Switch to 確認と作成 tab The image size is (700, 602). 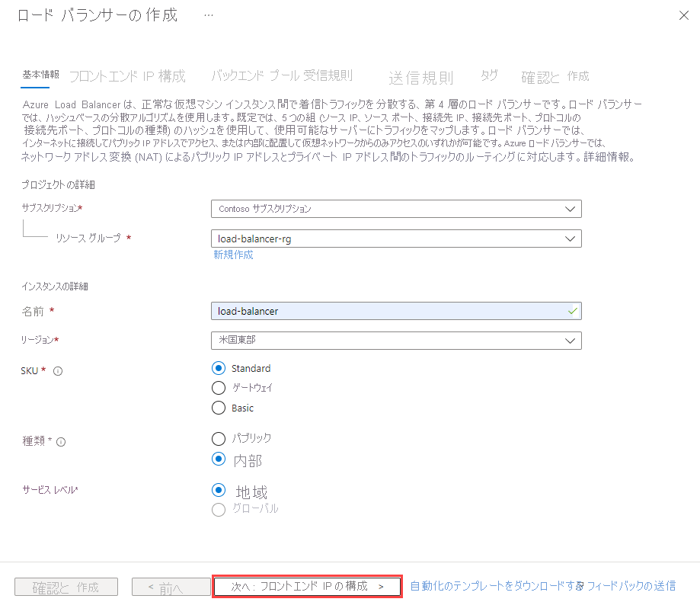(555, 77)
